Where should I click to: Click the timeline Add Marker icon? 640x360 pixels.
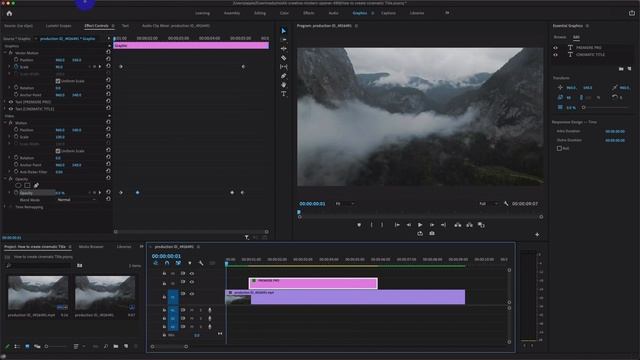[x=189, y=263]
